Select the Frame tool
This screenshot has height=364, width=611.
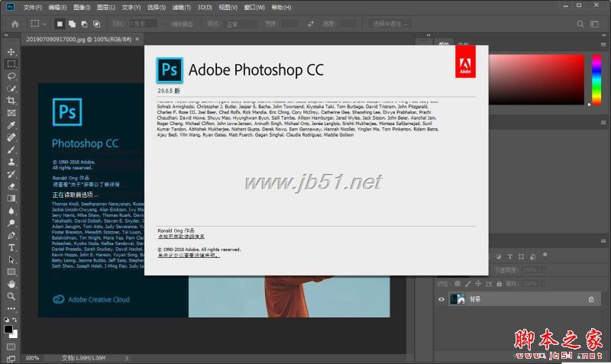pyautogui.click(x=11, y=113)
